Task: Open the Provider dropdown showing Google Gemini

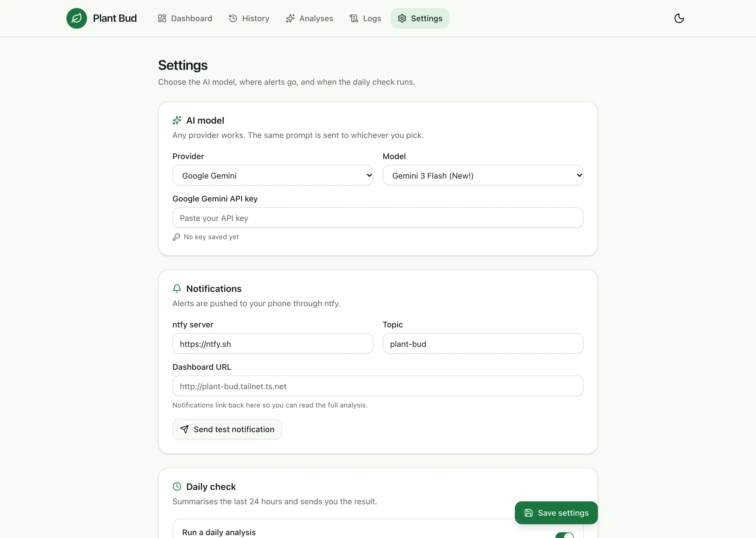Action: [273, 175]
